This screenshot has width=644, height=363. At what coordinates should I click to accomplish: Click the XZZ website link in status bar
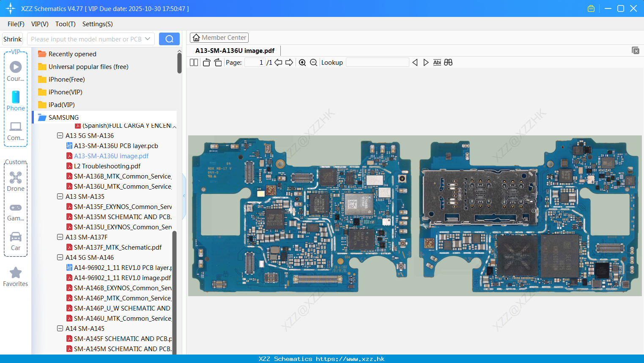point(350,359)
